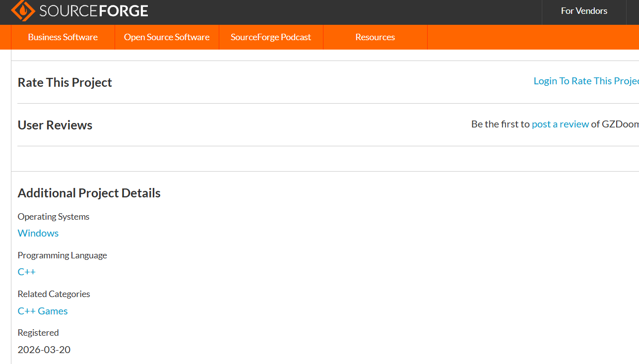Click the Programming Language label

[63, 255]
